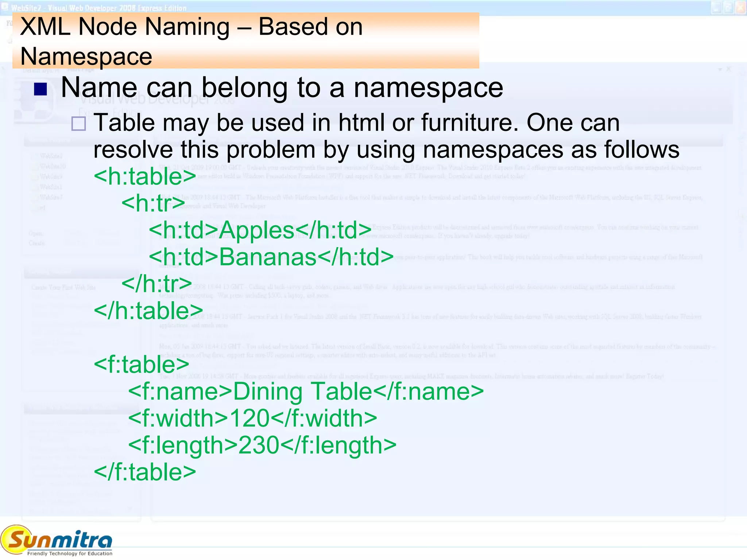Click the opening <h:table> tag
This screenshot has height=560, width=747.
[145, 176]
